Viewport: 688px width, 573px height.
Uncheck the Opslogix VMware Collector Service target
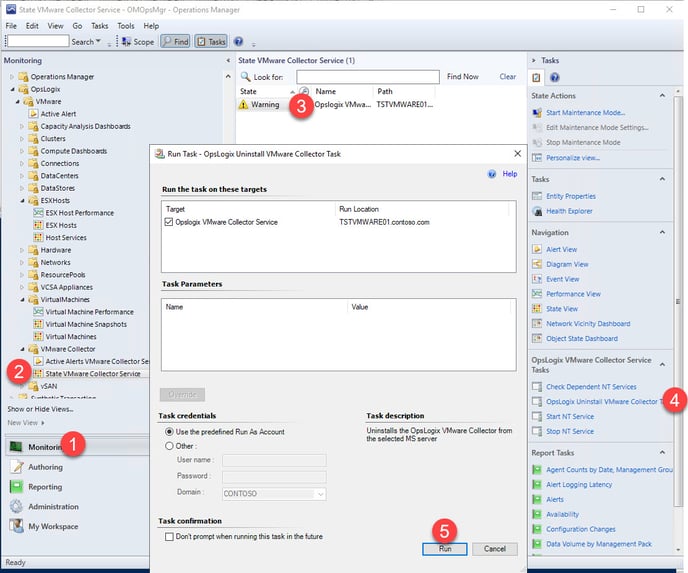pos(168,222)
